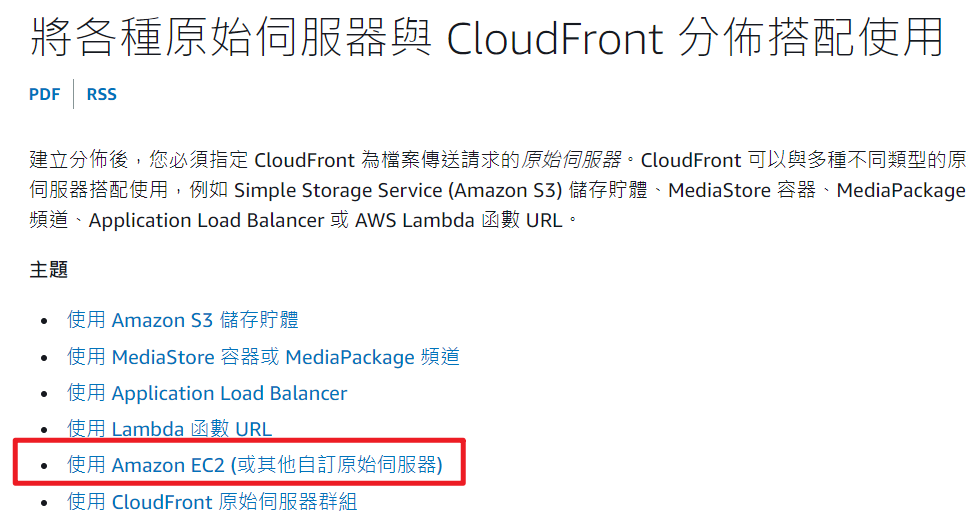Open 使用 Application Load Balancer topic link

click(x=207, y=393)
